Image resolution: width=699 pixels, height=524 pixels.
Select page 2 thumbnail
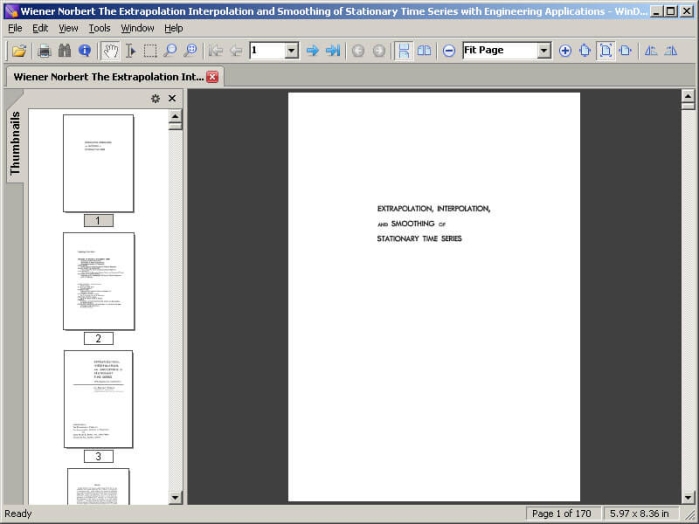99,281
